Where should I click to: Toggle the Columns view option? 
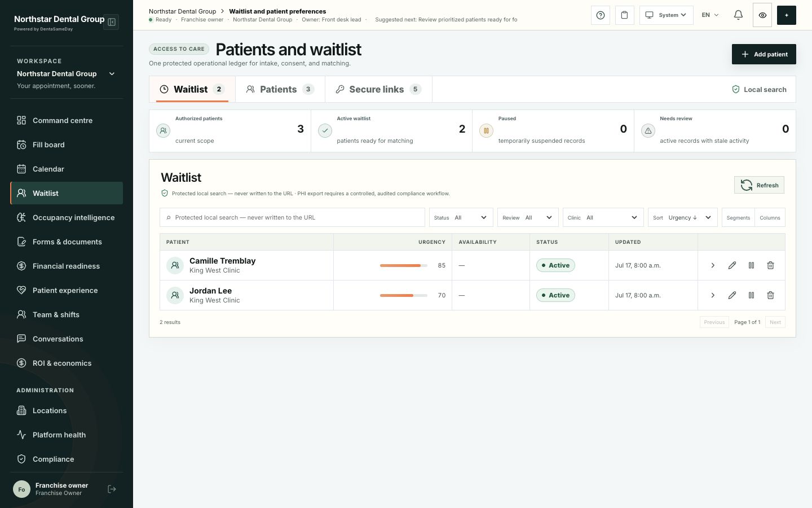pyautogui.click(x=770, y=218)
